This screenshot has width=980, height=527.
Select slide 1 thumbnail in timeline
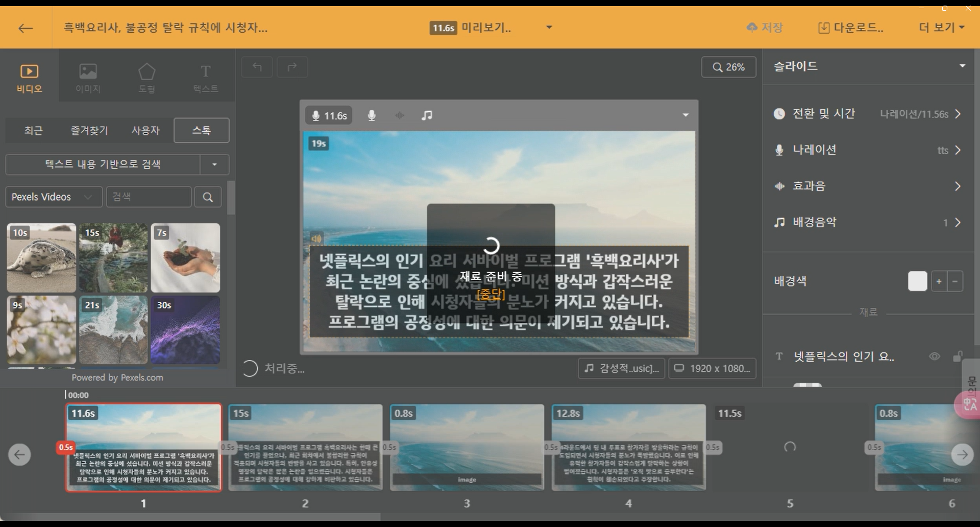coord(143,447)
